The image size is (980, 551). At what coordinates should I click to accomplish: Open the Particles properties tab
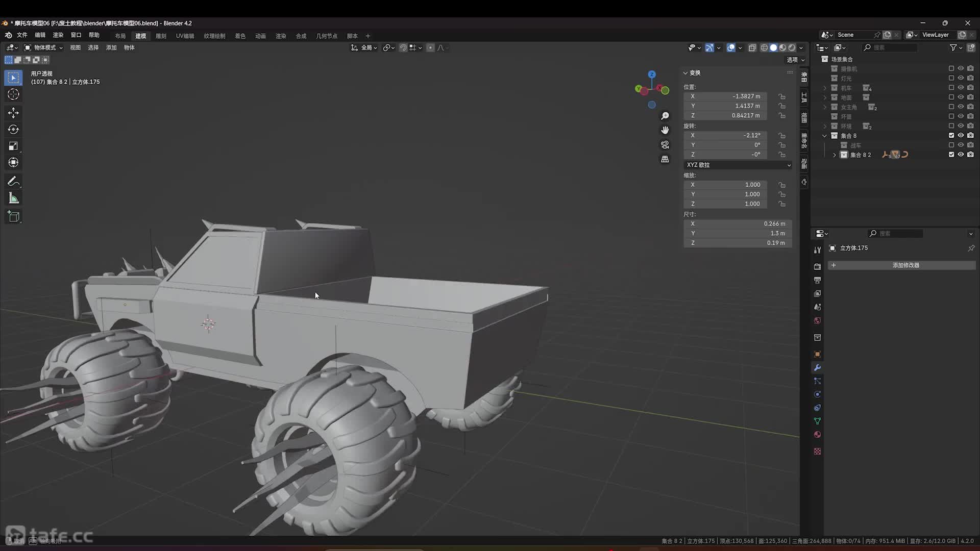[x=817, y=381]
